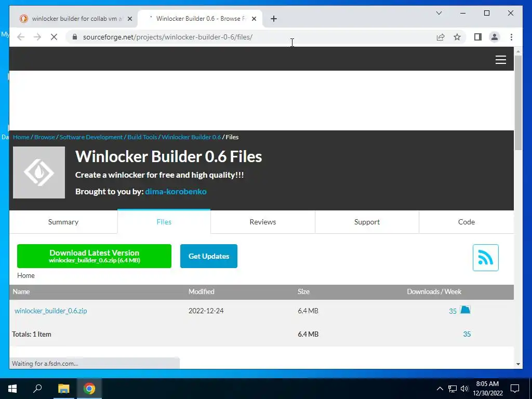This screenshot has height=399, width=532.
Task: Show hidden system tray icons
Action: (440, 389)
